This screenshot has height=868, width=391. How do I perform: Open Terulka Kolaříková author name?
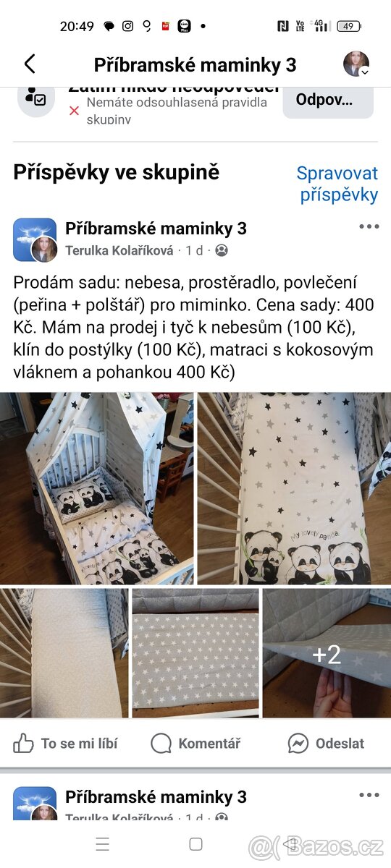pyautogui.click(x=119, y=250)
